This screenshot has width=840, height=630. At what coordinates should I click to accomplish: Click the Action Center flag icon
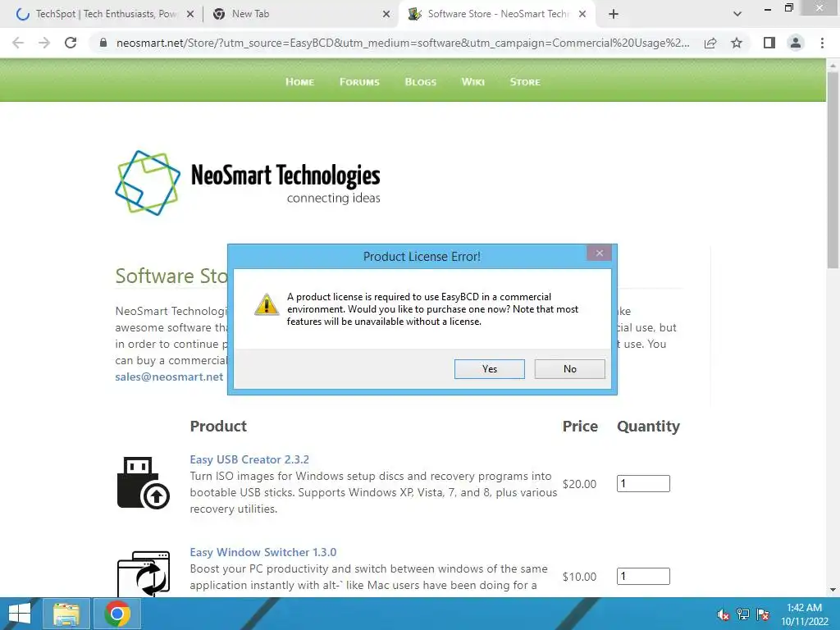click(x=763, y=614)
